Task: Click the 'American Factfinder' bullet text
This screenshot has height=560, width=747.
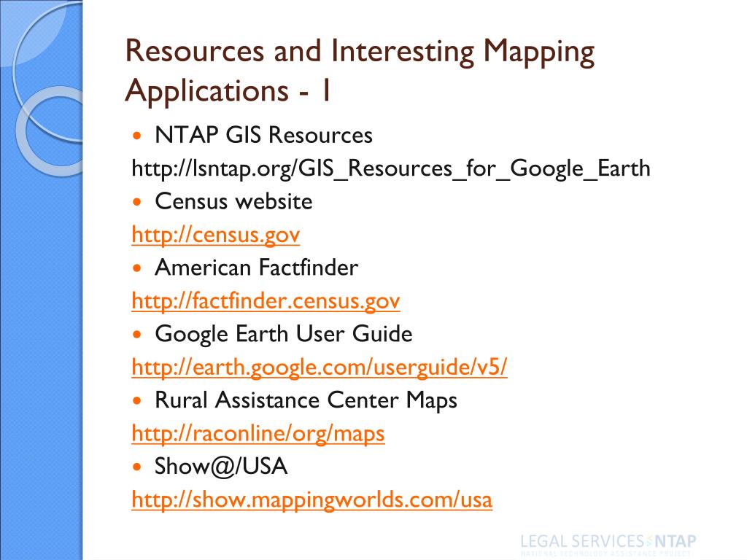Action: pyautogui.click(x=256, y=268)
